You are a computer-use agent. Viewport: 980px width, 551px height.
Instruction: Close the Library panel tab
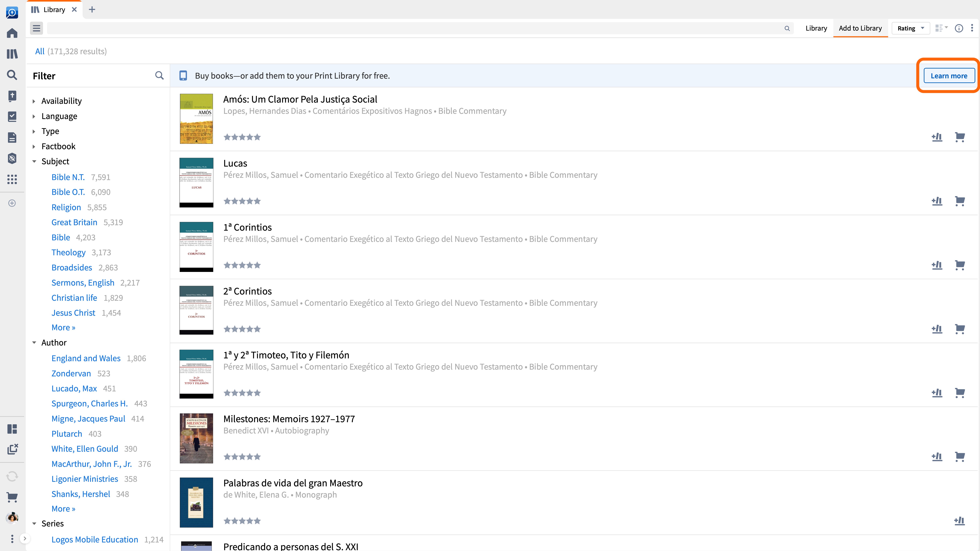74,9
